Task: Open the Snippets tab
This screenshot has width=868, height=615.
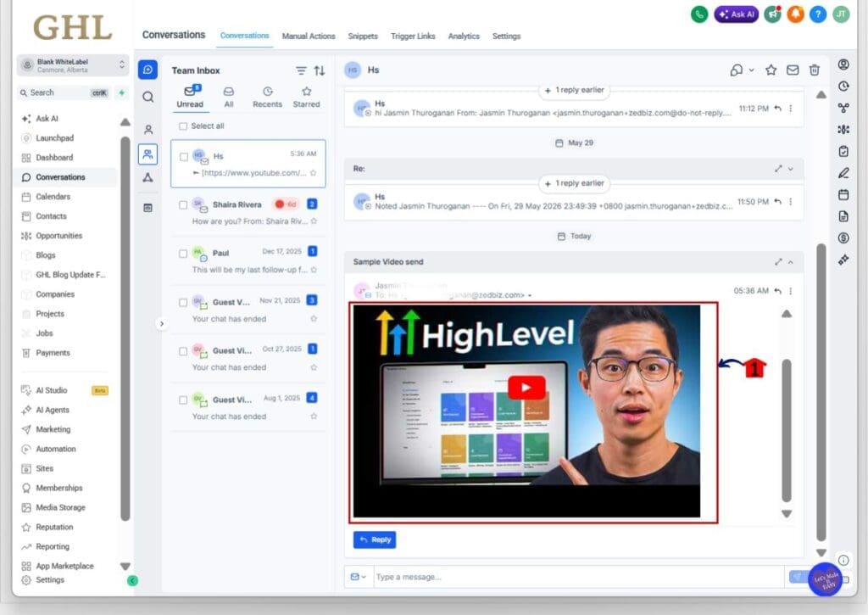Action: coord(363,36)
